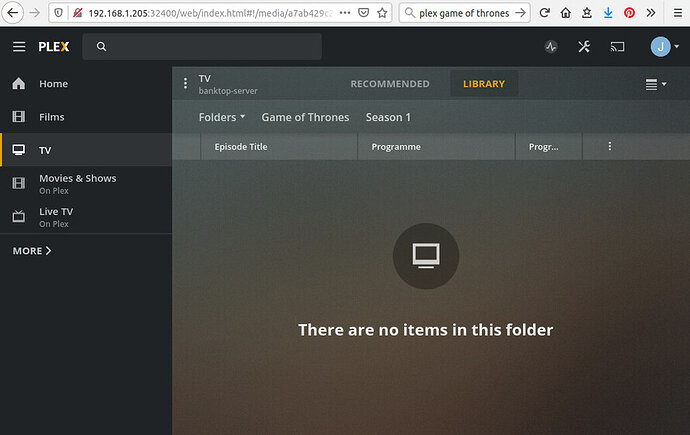690x435 pixels.
Task: Save page to Pocket icon
Action: click(363, 13)
